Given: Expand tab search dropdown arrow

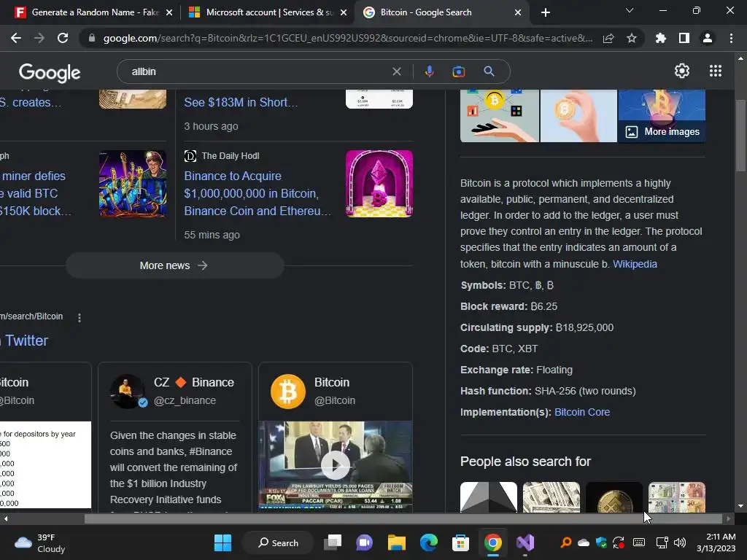Looking at the screenshot, I should [630, 10].
